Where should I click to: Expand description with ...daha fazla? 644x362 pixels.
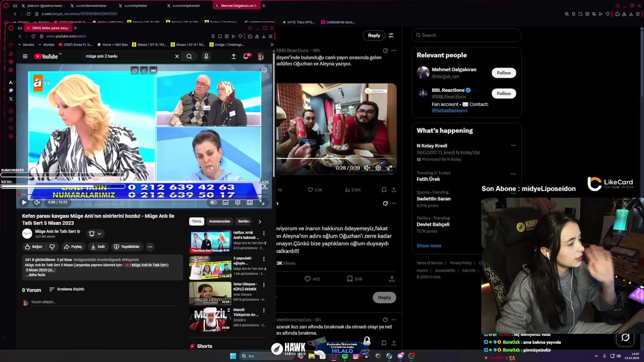36,275
